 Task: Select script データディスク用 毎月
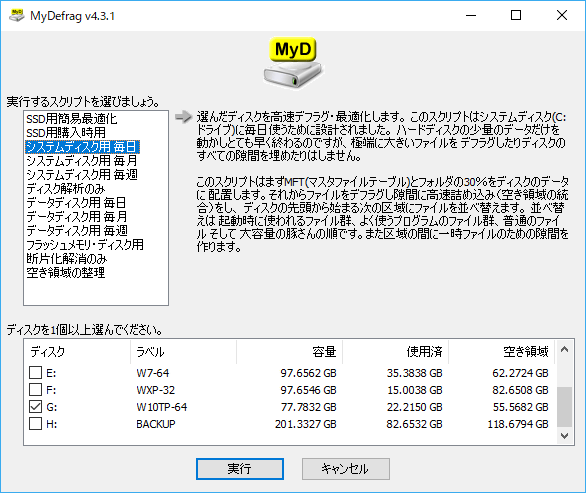click(x=77, y=216)
